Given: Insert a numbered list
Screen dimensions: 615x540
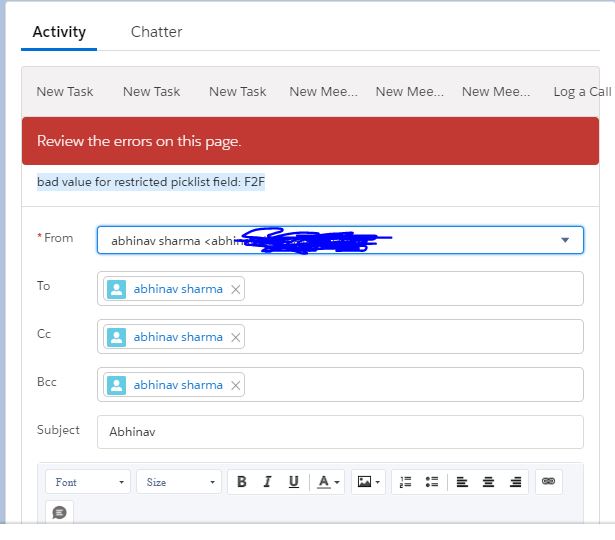Looking at the screenshot, I should point(405,482).
